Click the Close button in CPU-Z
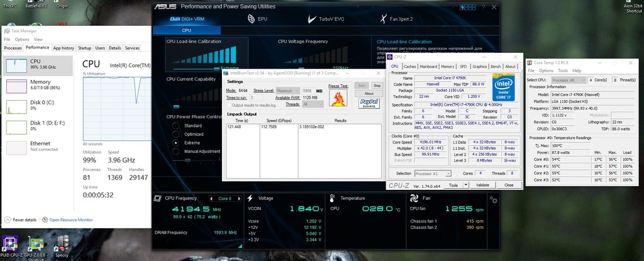Screen dimensions: 644x261 [508, 185]
